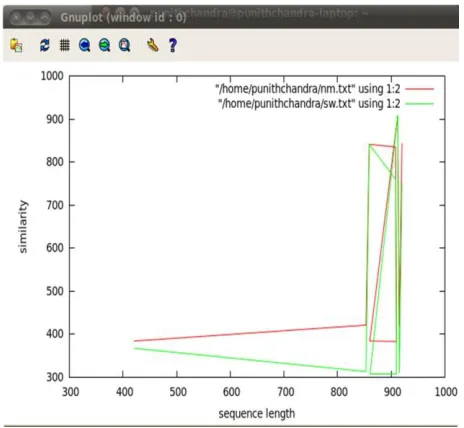This screenshot has height=428, width=464.
Task: Click the y-axis tick label 900
Action: pos(55,119)
